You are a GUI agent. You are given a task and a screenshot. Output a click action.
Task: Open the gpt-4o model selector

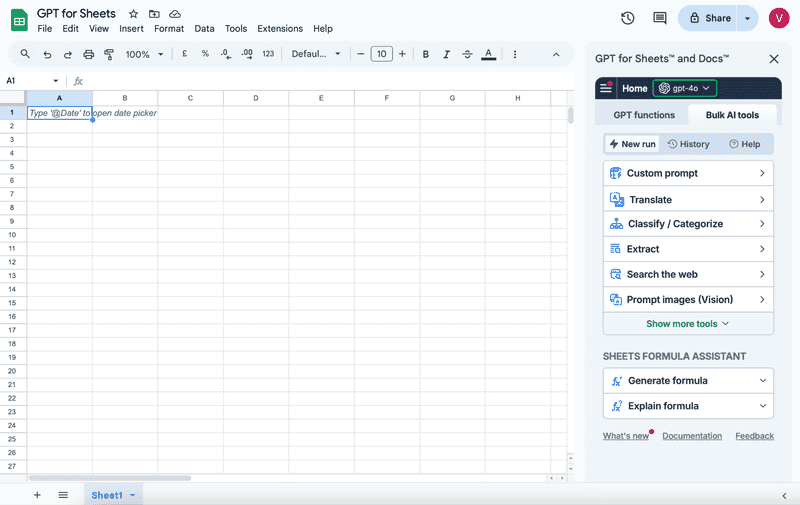coord(685,88)
